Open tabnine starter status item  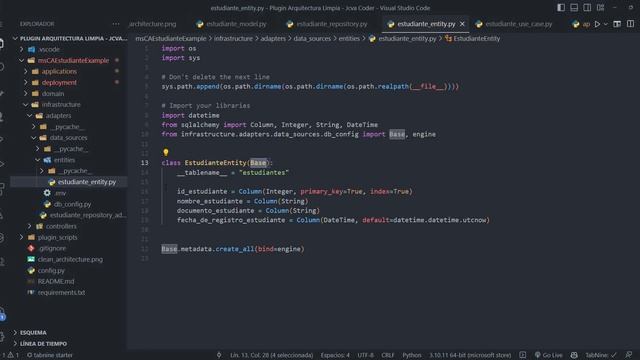50,355
